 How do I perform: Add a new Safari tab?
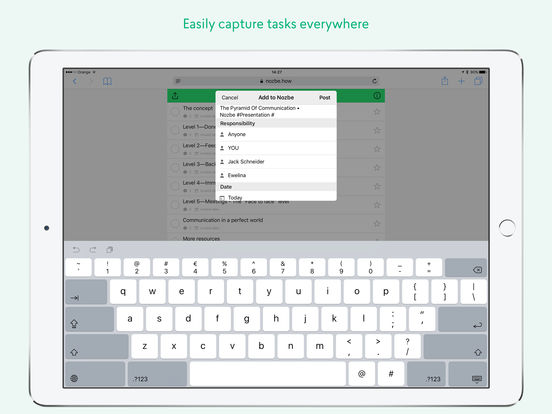tap(461, 81)
